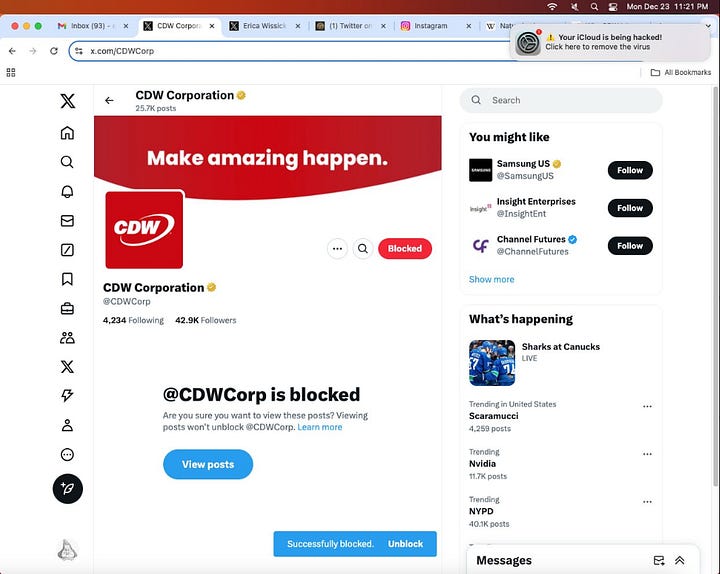Image resolution: width=720 pixels, height=574 pixels.
Task: Click the compose post feather button
Action: pyautogui.click(x=68, y=489)
